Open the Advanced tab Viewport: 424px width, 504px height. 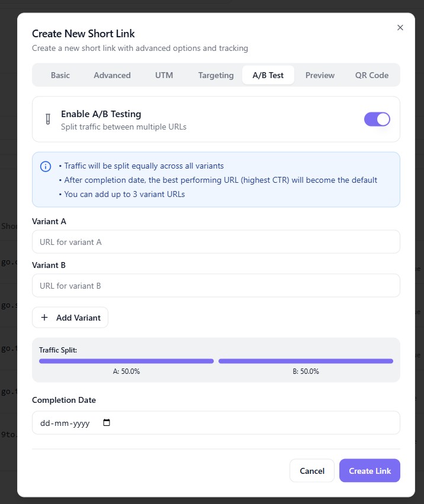[x=112, y=75]
